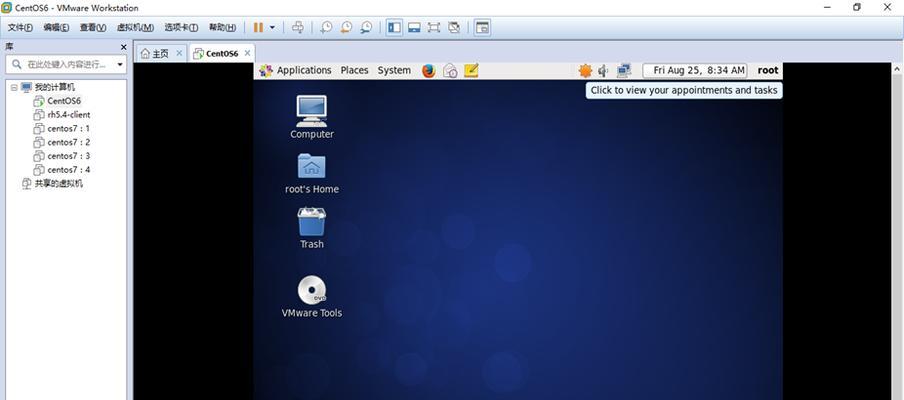Launch Firefox from the GNOME panel
Image resolution: width=904 pixels, height=400 pixels.
(x=428, y=70)
